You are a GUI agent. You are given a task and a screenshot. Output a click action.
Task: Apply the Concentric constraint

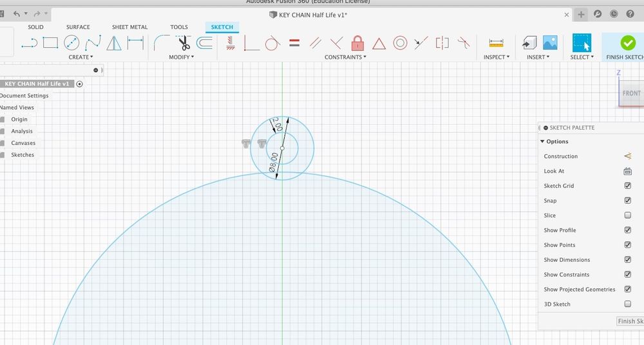click(x=400, y=43)
